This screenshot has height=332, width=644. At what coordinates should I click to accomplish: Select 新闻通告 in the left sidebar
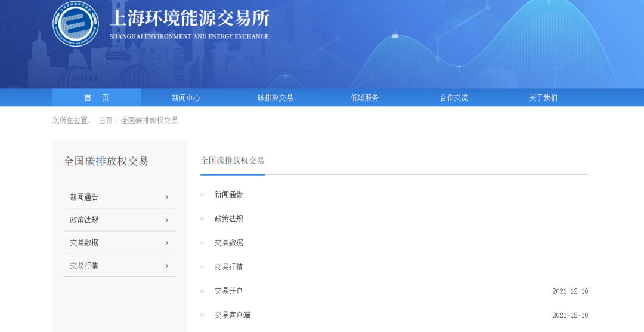[119, 197]
